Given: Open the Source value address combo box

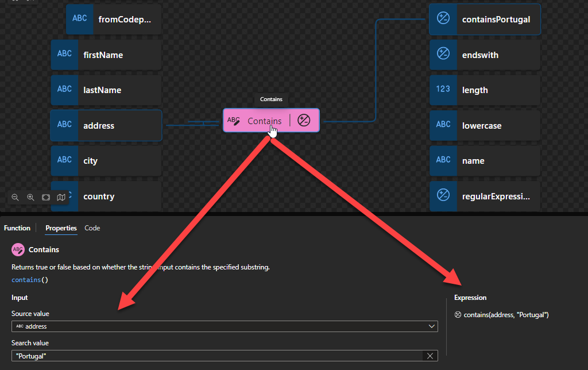Looking at the screenshot, I should [224, 326].
